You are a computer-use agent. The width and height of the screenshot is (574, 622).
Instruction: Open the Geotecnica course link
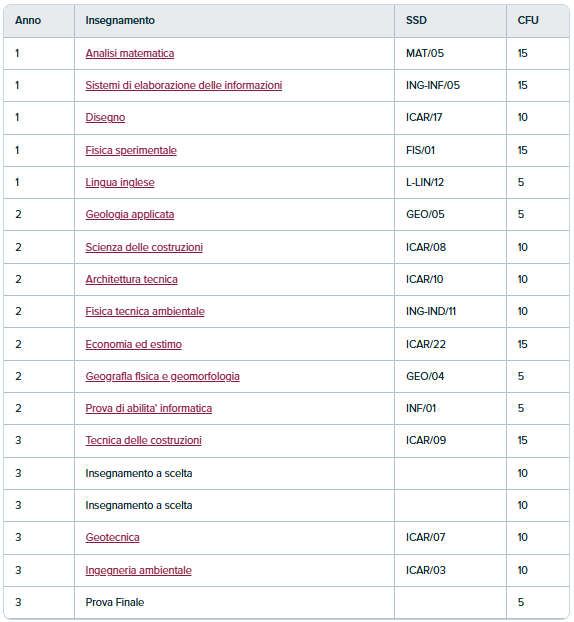(x=112, y=538)
